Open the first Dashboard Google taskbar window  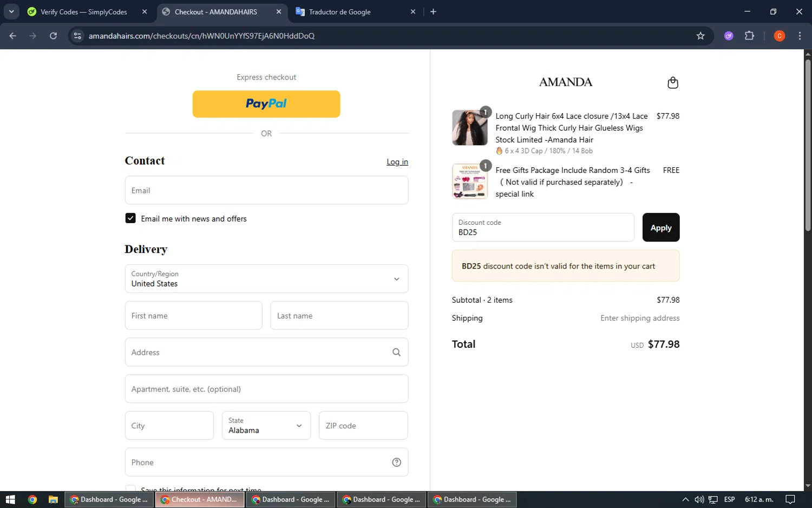coord(109,499)
